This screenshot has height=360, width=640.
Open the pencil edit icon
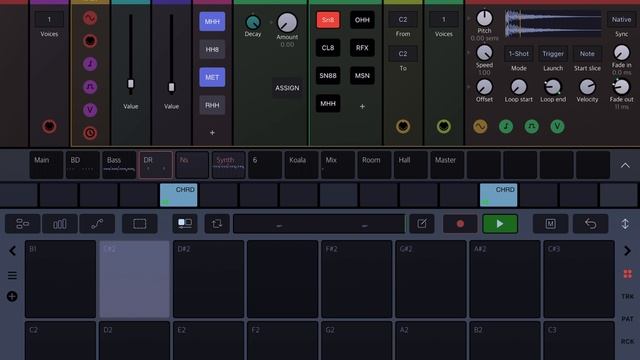pos(422,224)
